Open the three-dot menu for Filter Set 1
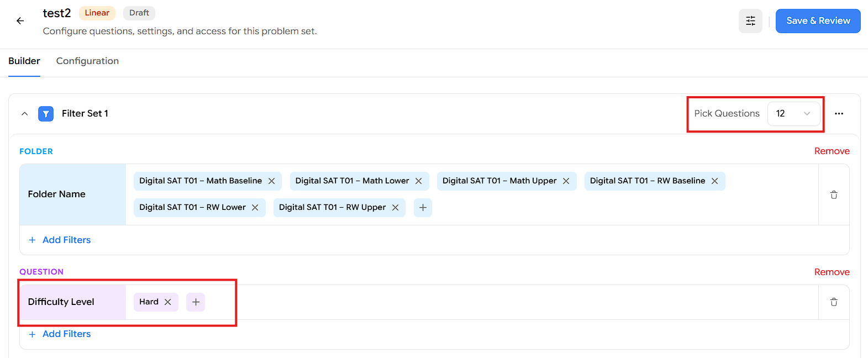The height and width of the screenshot is (358, 868). pyautogui.click(x=839, y=113)
